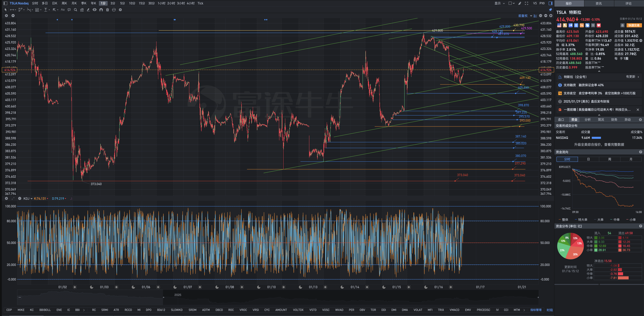
Task: Click the fullscreen expand icon
Action: 527,3
